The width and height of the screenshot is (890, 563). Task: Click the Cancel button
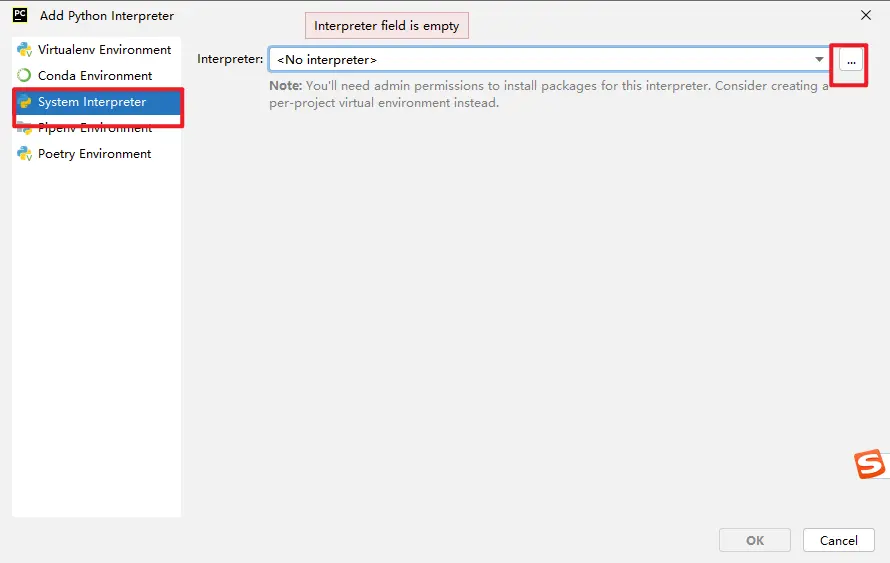click(838, 540)
